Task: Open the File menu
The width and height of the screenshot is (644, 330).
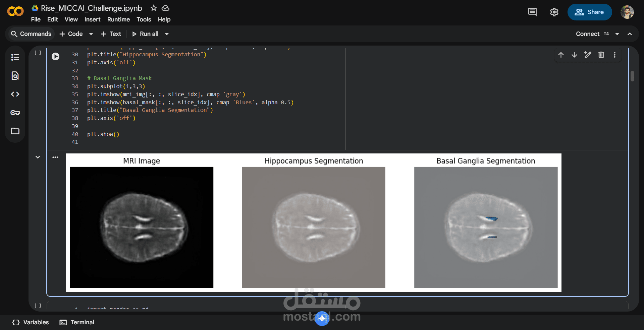Action: click(x=36, y=19)
